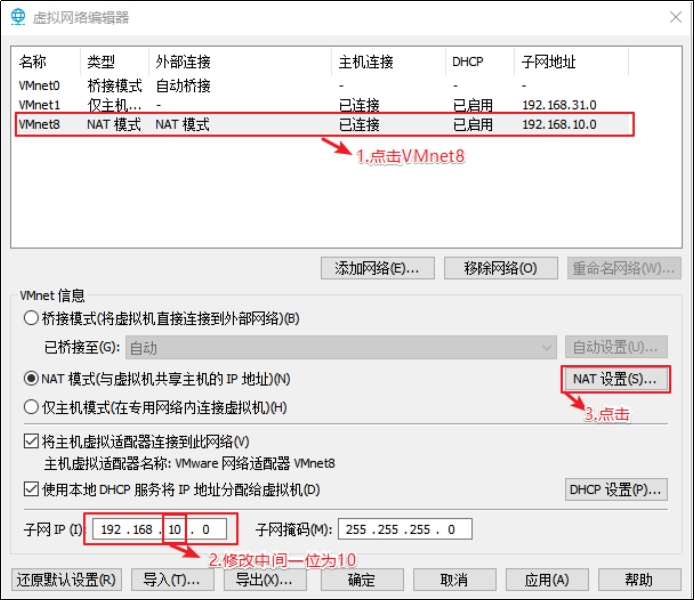Screen dimensions: 695x601
Task: Toggle 将主机虚拟适配器连接到此网络 checkbox
Action: coord(31,441)
